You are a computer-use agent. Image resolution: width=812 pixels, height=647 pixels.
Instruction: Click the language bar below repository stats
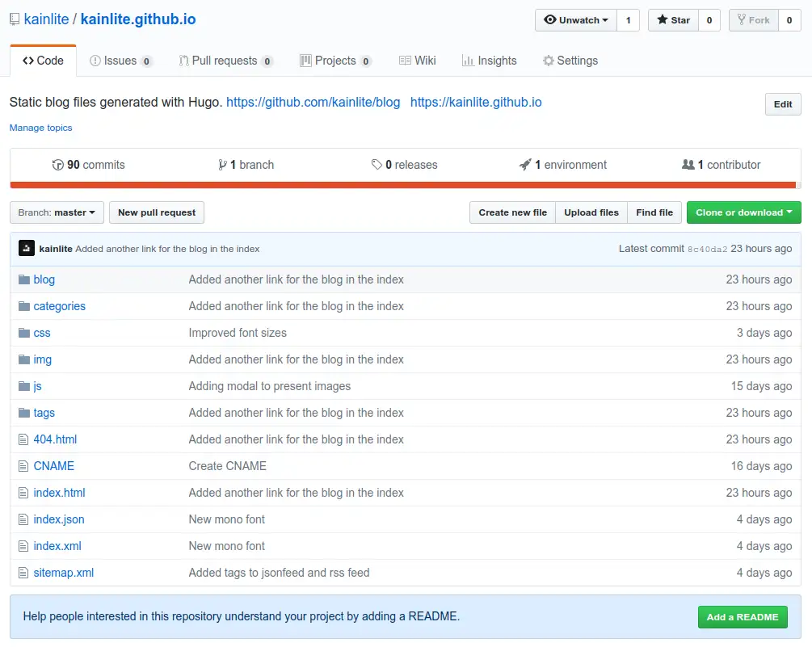coord(405,185)
